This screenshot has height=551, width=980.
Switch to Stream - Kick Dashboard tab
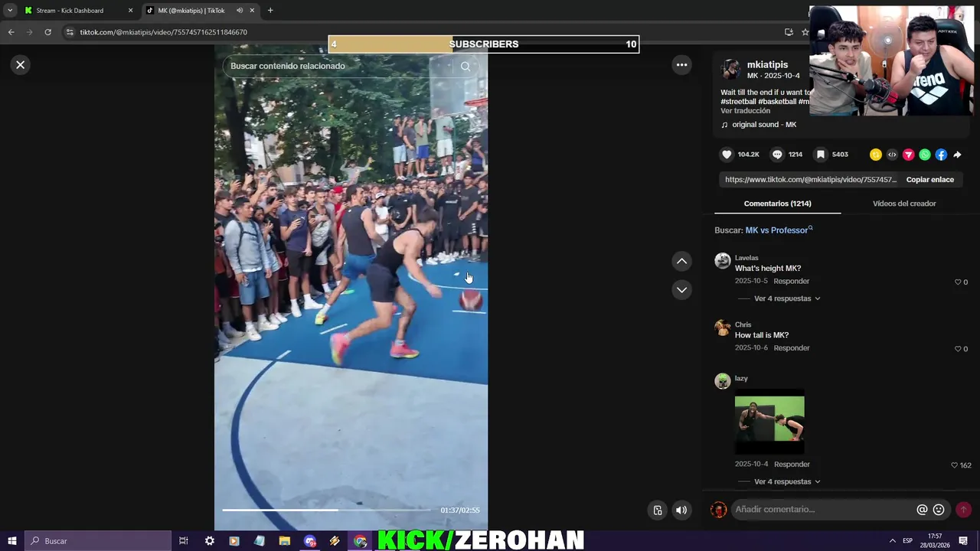(77, 11)
